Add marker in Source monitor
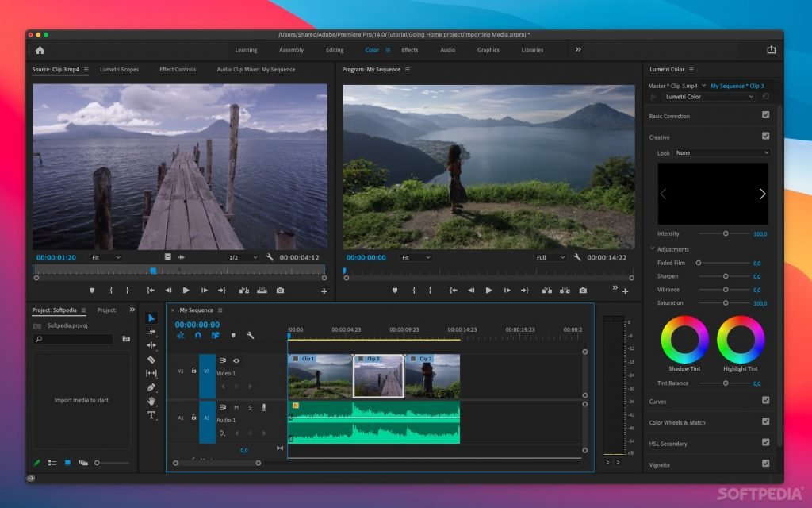The width and height of the screenshot is (812, 508). click(x=92, y=291)
